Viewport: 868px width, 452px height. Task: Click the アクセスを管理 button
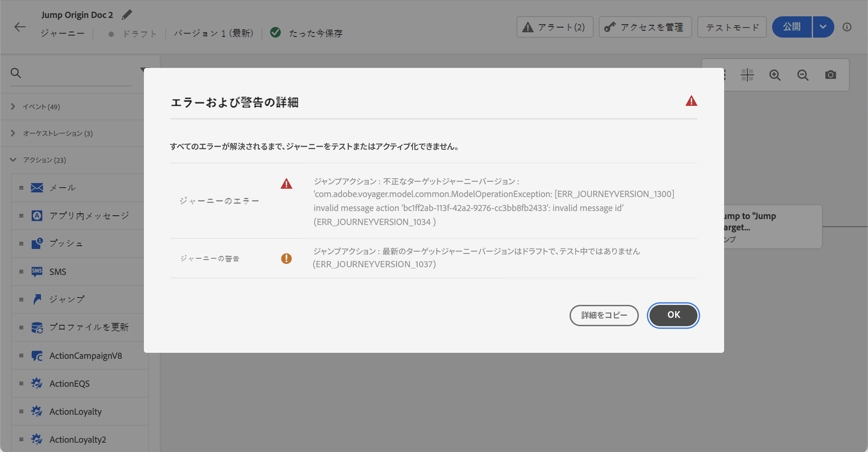(645, 27)
